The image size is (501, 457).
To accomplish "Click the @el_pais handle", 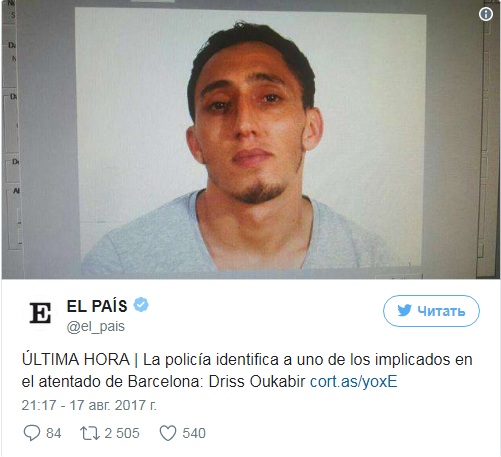I will 96,327.
